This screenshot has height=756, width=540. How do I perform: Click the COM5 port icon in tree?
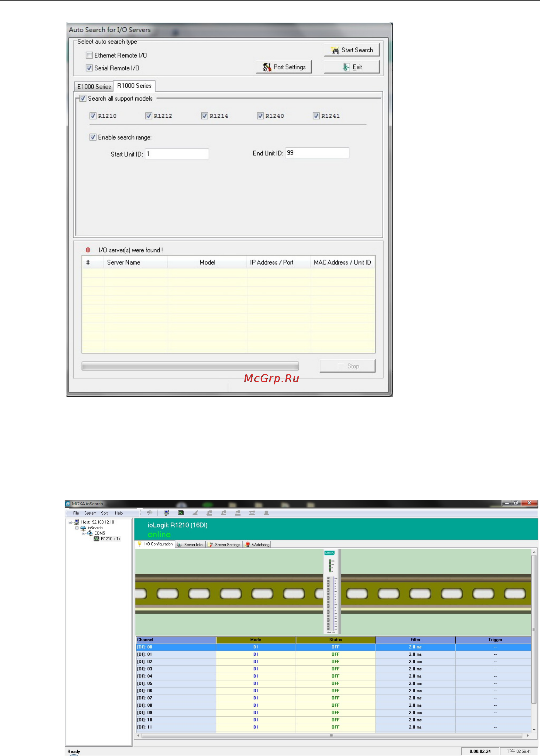(90, 533)
